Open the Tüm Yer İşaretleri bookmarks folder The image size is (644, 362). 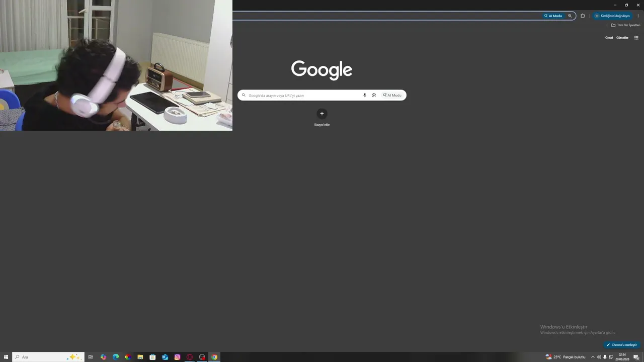[x=625, y=25]
